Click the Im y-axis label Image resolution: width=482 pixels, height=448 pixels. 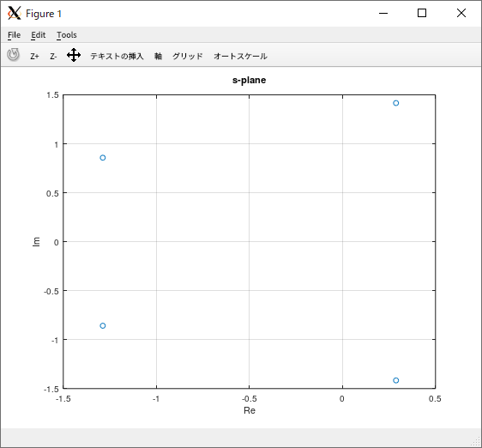click(36, 241)
